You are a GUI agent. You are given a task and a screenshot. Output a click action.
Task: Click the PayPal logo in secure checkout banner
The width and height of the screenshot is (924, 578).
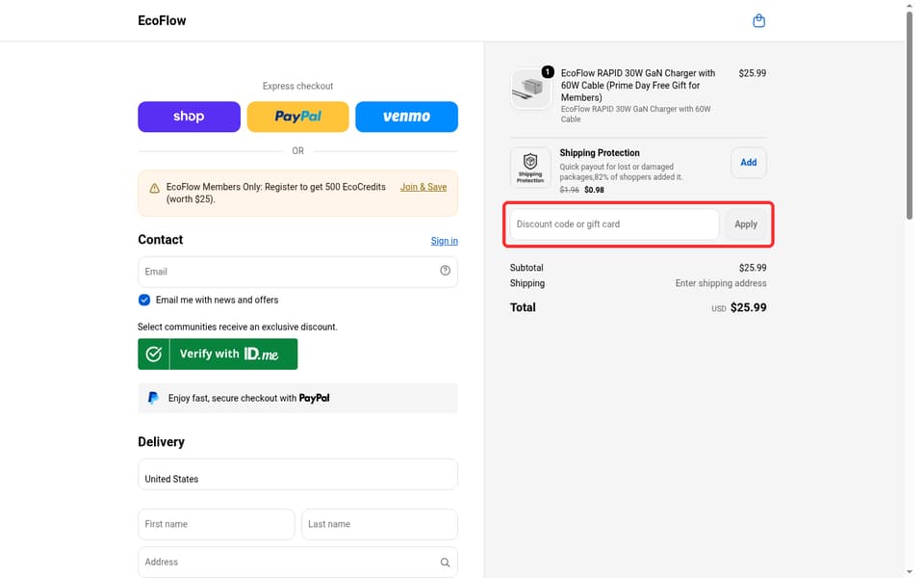tap(153, 398)
